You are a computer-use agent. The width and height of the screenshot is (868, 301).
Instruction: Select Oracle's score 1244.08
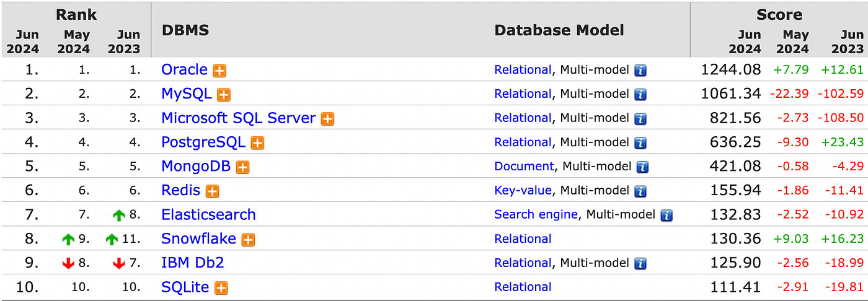(x=730, y=70)
